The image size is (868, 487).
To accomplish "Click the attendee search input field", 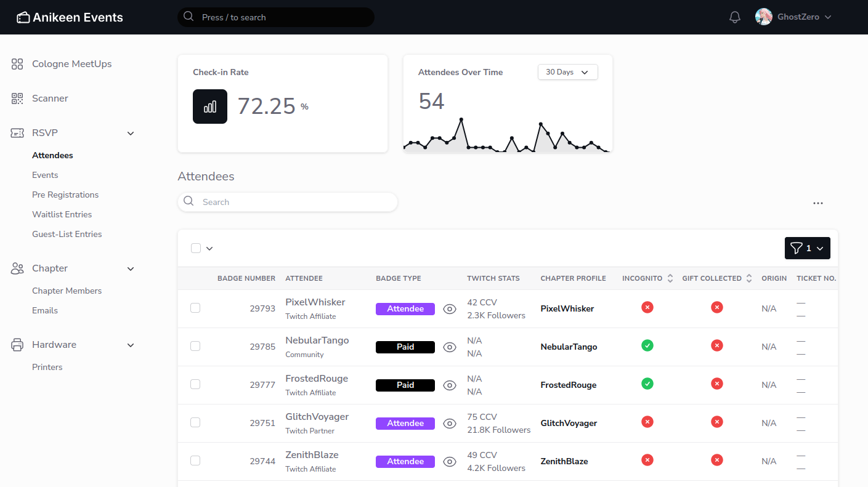I will (287, 202).
